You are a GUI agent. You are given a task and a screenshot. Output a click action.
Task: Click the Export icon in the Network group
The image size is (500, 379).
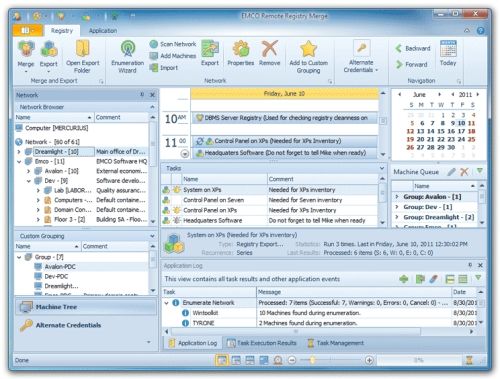coord(210,53)
